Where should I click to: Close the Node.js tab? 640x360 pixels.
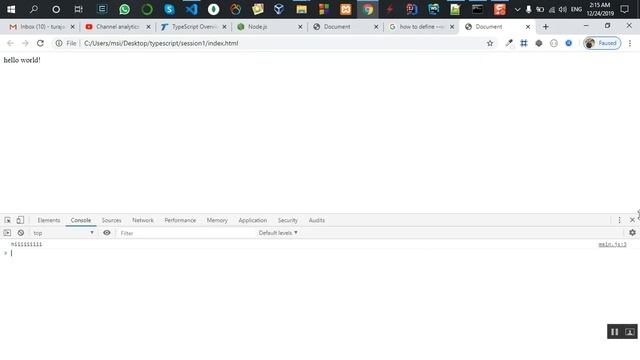300,27
